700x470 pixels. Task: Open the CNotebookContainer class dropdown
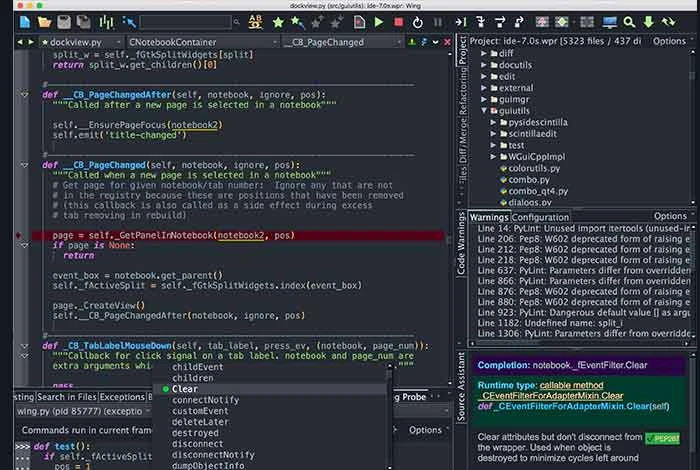pyautogui.click(x=203, y=42)
